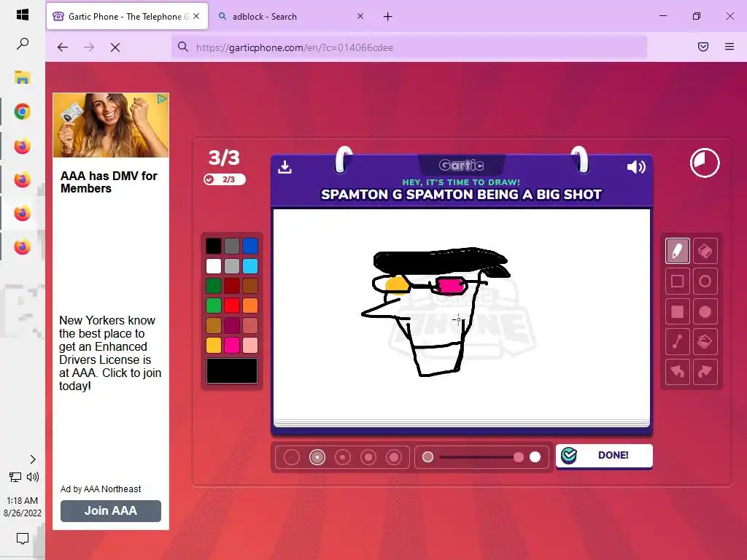This screenshot has width=747, height=560.
Task: Switch to the Gartic Phone tab
Action: point(127,16)
